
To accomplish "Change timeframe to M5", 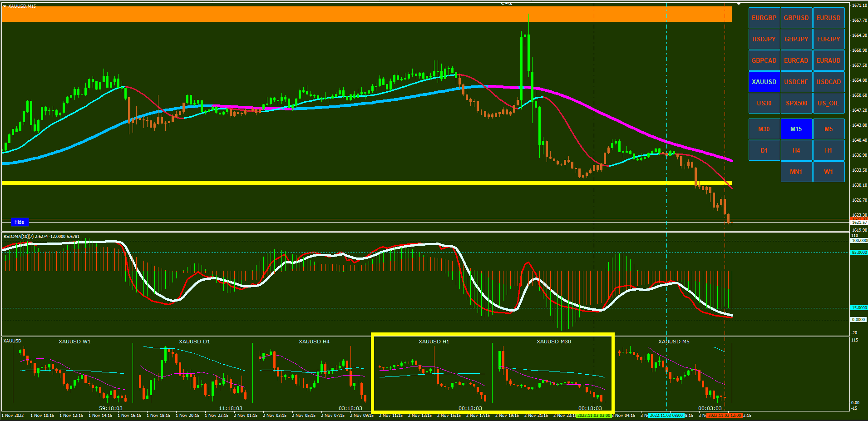I will coord(829,129).
